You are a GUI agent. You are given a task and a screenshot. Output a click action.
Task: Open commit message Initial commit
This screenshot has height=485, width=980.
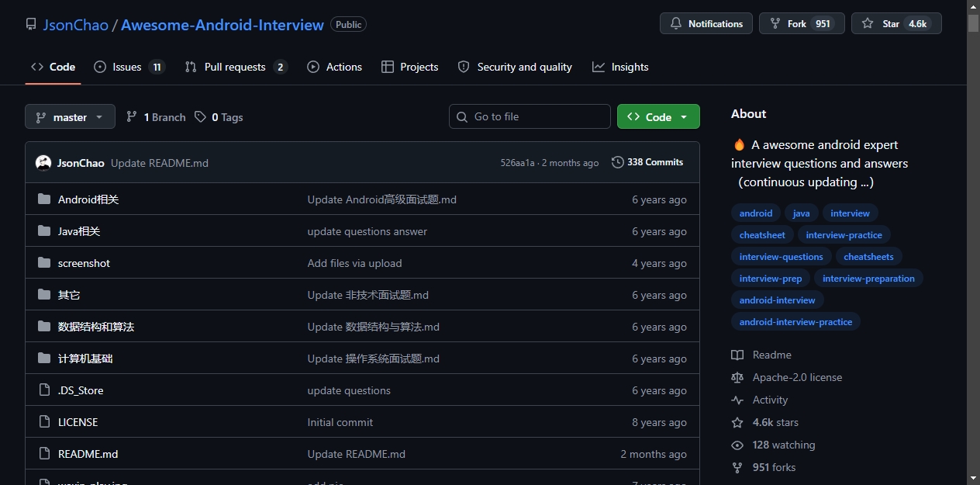click(x=340, y=422)
